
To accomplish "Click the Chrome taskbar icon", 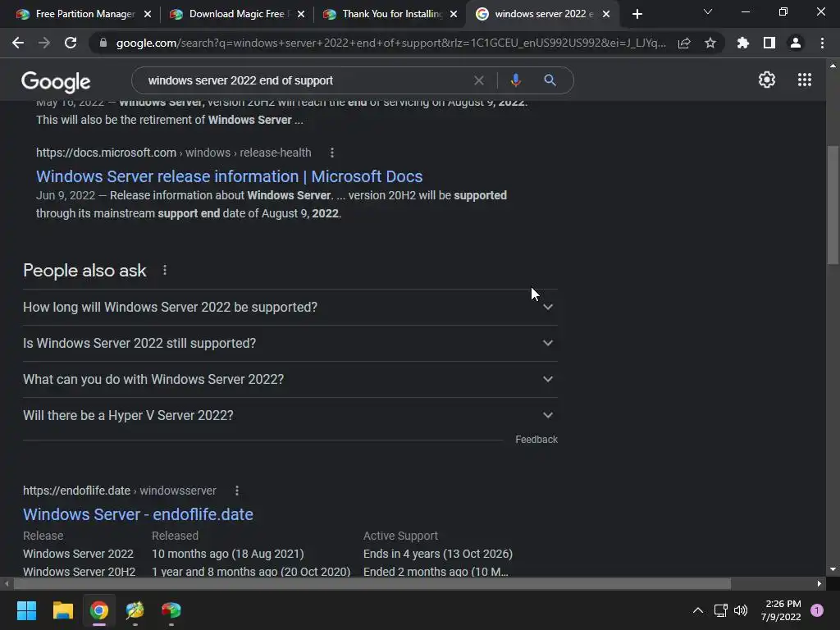I will point(99,610).
